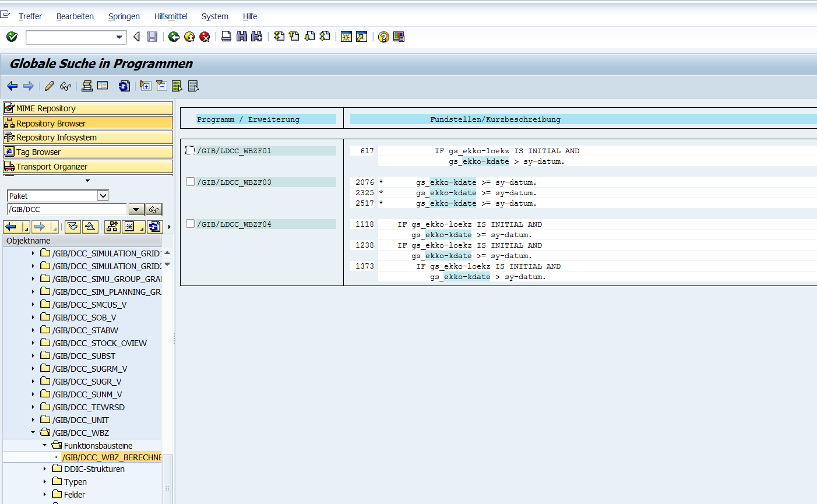Open the Bearbeiten menu
Image resolution: width=817 pixels, height=504 pixels.
(x=75, y=16)
